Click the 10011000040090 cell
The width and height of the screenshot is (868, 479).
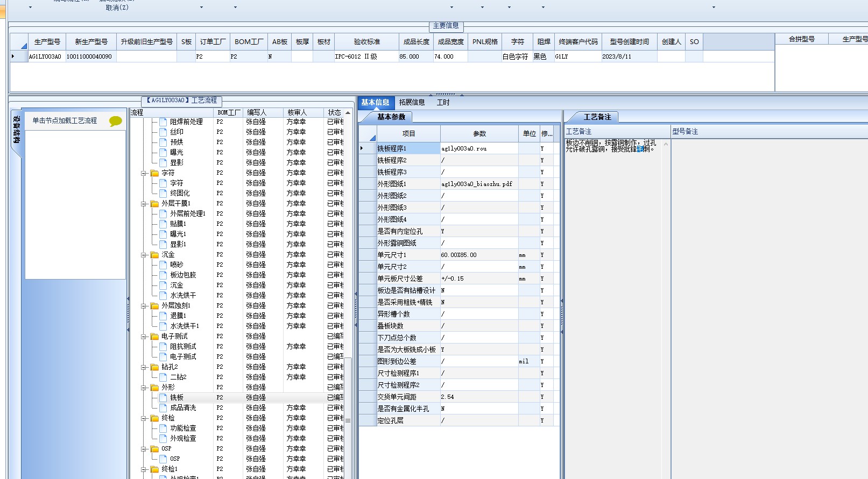[91, 56]
